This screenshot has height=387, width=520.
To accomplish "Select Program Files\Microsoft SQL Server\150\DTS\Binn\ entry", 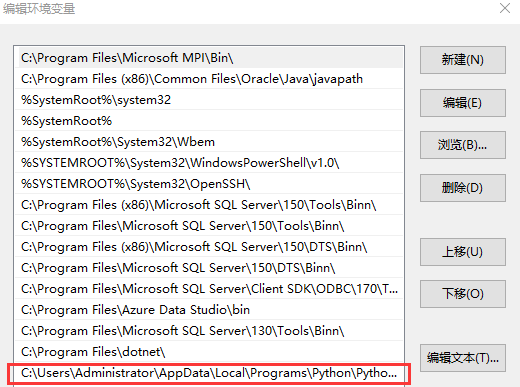I will [x=209, y=268].
